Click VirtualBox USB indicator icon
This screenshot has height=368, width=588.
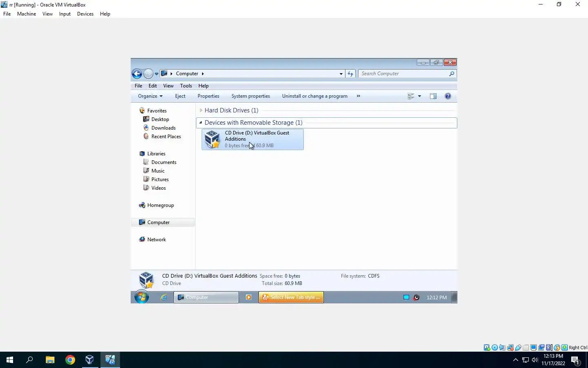click(518, 348)
